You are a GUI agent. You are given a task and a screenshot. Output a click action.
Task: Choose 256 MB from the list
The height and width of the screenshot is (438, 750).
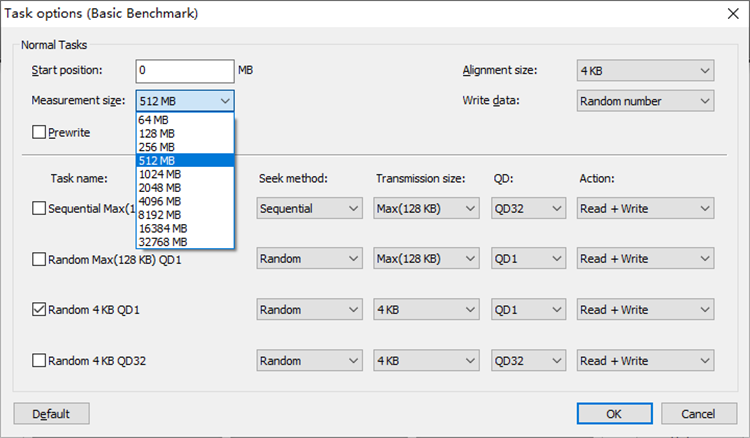click(x=185, y=147)
